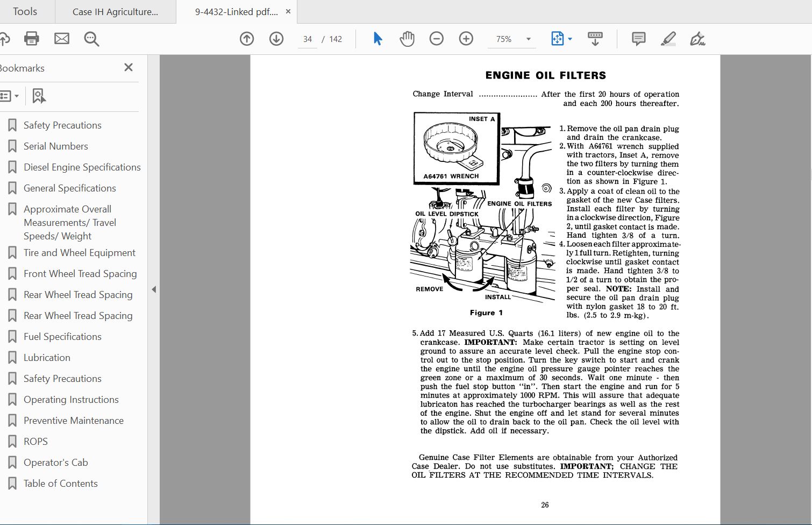Jump to the ROPS bookmark

[35, 442]
